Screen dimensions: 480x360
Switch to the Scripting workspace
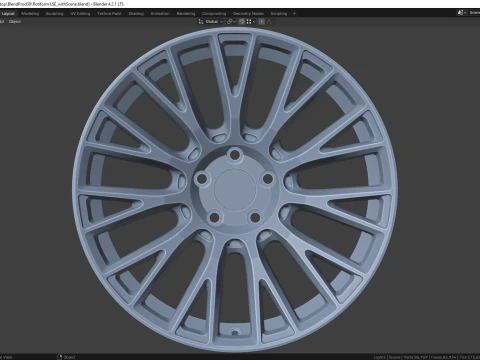click(x=279, y=14)
